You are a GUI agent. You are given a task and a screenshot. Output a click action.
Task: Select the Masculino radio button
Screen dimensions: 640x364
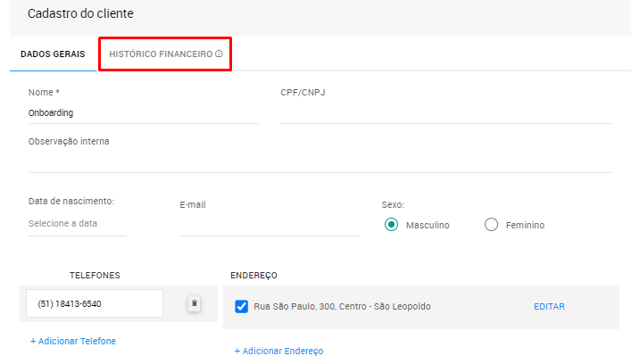pyautogui.click(x=391, y=225)
